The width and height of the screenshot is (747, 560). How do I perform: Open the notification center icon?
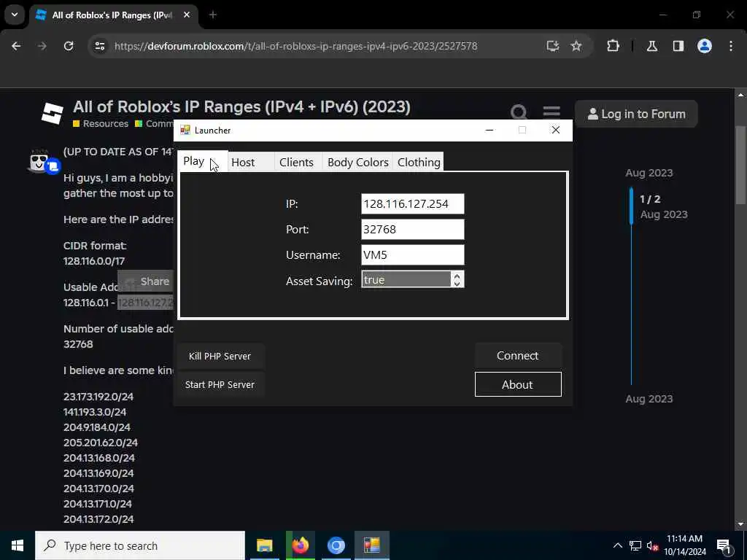tap(724, 545)
